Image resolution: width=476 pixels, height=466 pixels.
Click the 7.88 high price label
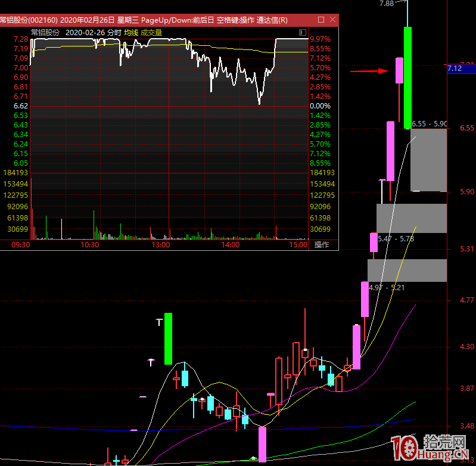[387, 4]
